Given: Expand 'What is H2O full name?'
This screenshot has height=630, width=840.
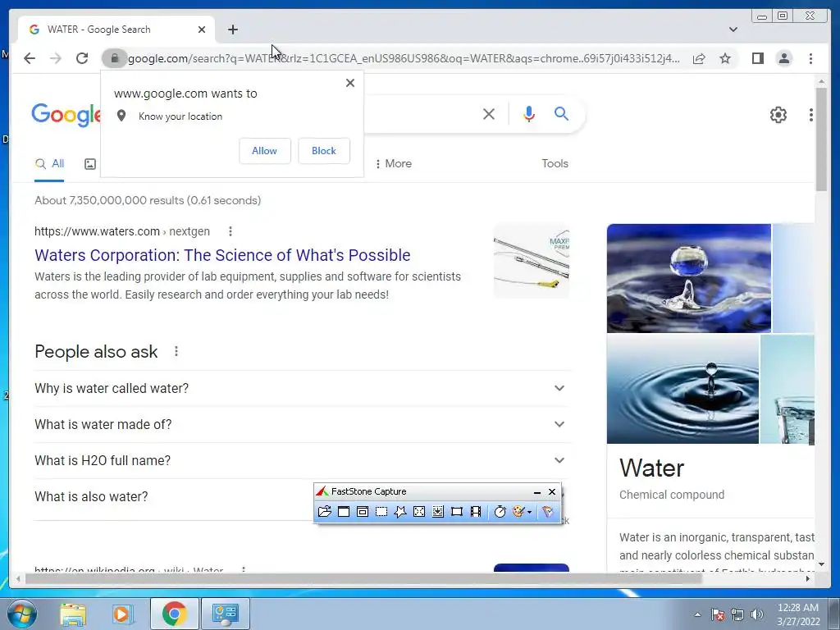Looking at the screenshot, I should [x=302, y=460].
